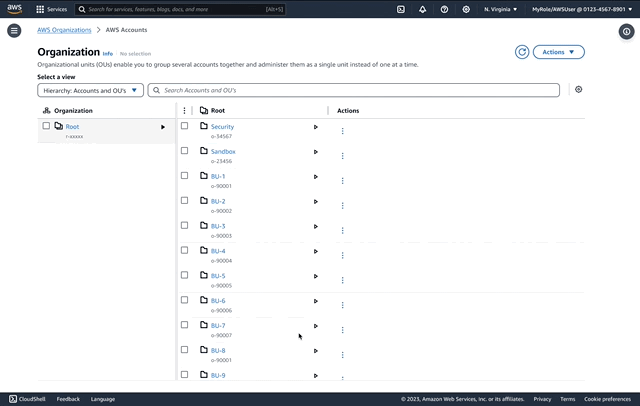Tick the BU-2 checkbox
Image resolution: width=640 pixels, height=406 pixels.
(184, 200)
